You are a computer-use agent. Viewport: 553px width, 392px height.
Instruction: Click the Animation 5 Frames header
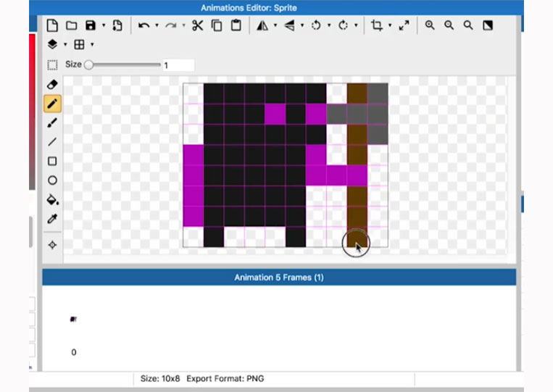click(279, 278)
